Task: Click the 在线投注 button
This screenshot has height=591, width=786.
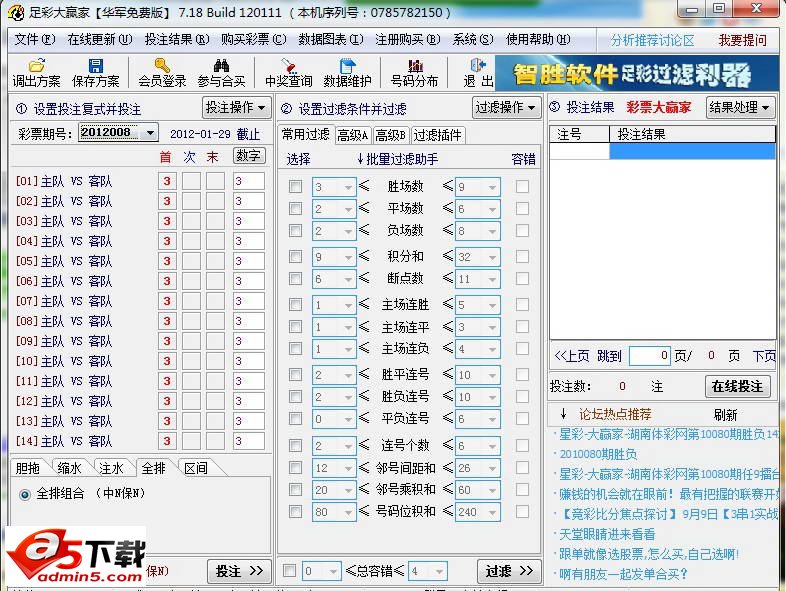Action: (x=737, y=386)
